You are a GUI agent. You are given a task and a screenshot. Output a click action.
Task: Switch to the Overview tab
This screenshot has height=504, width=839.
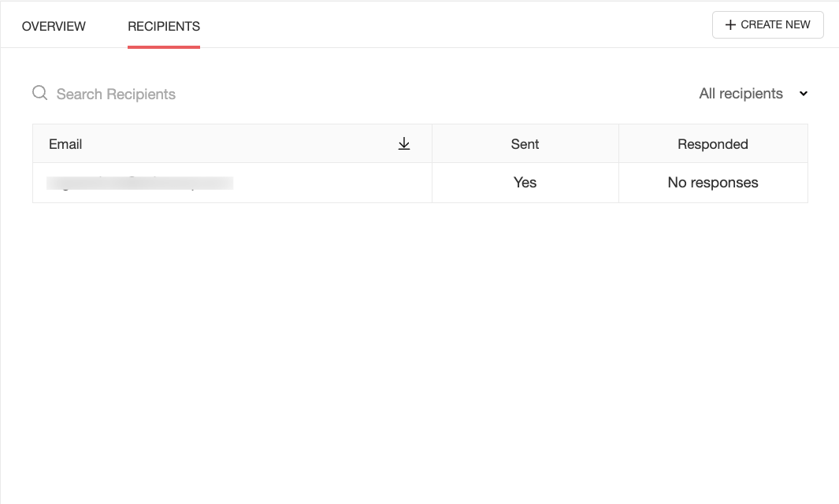[x=54, y=26]
